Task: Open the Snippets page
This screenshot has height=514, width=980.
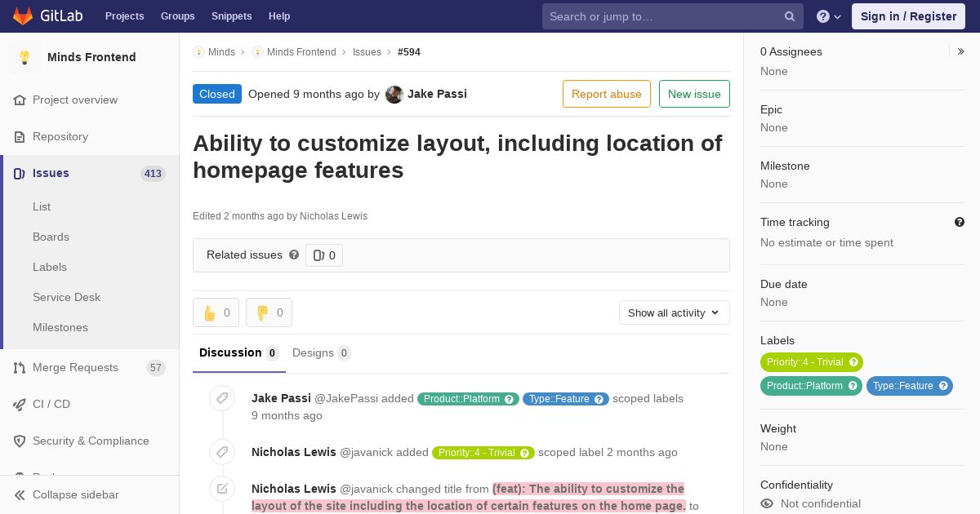Action: [x=232, y=16]
